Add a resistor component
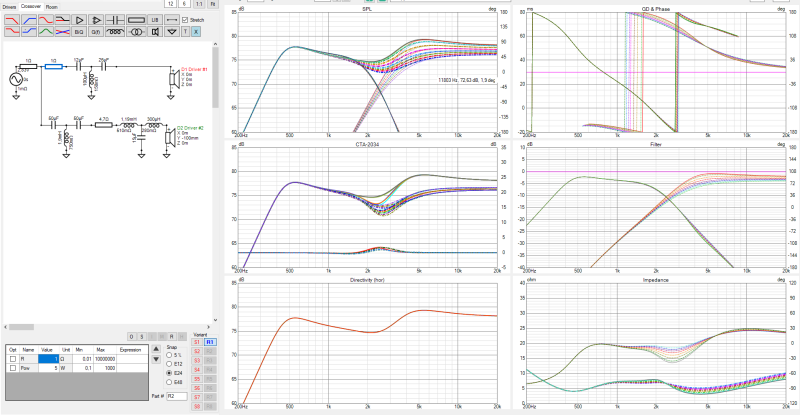 [136, 20]
